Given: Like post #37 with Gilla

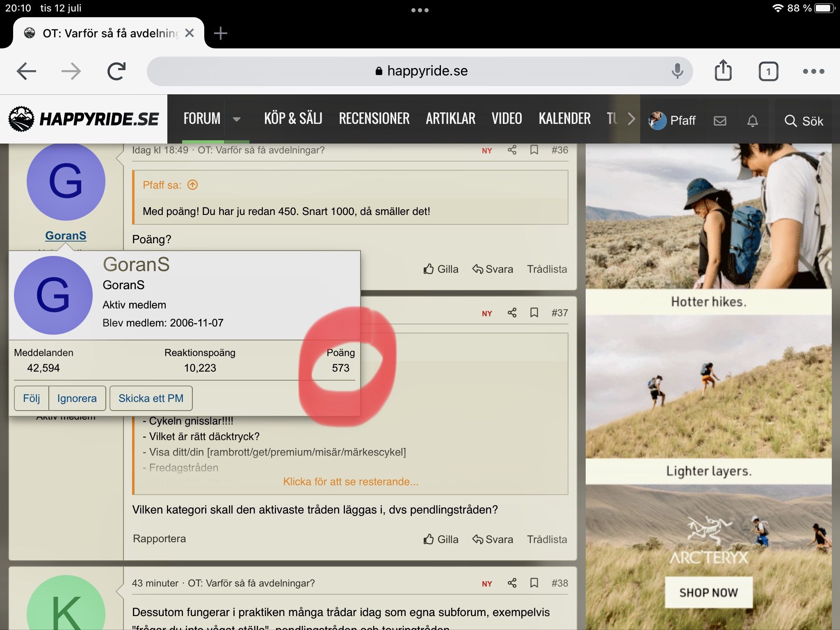Looking at the screenshot, I should point(441,539).
